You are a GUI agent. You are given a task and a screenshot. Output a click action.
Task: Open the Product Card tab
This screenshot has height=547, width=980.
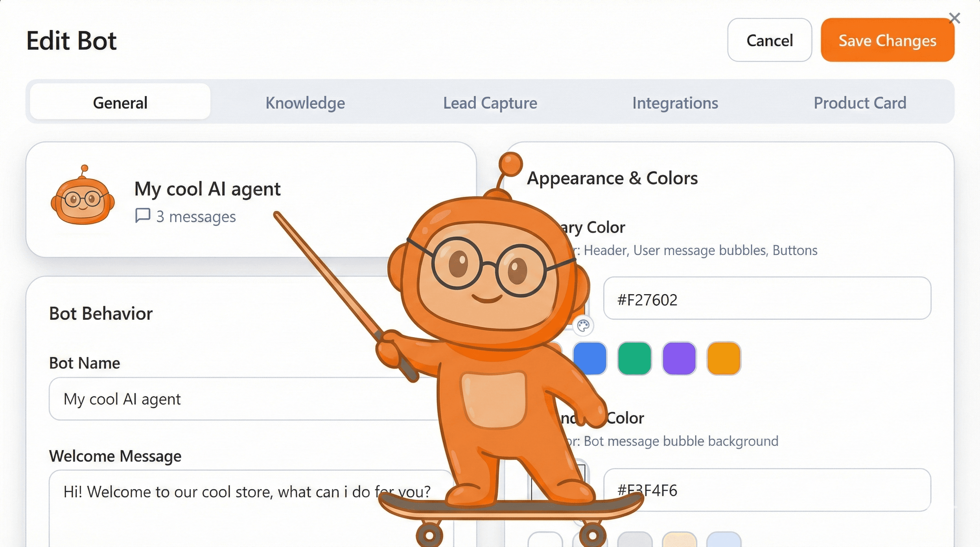click(x=860, y=103)
